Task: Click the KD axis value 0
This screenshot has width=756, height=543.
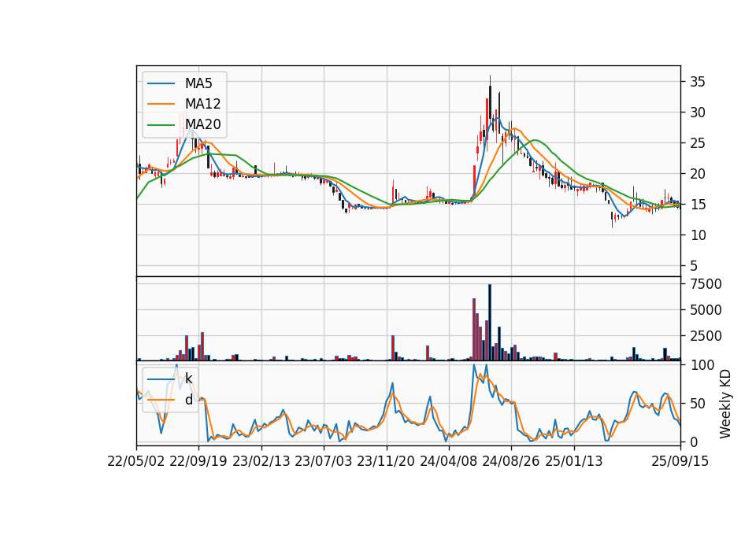Action: [x=694, y=441]
